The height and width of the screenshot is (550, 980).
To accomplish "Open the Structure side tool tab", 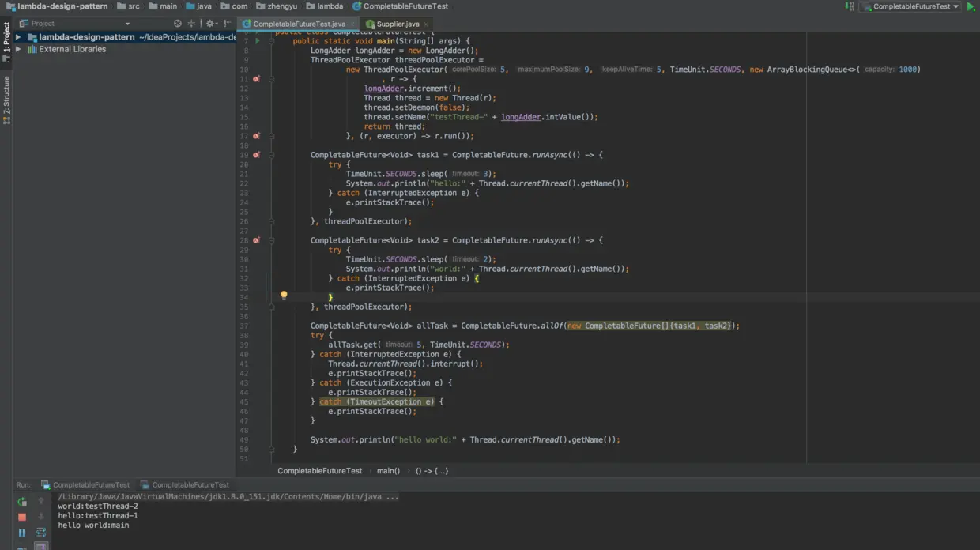I will click(x=6, y=100).
